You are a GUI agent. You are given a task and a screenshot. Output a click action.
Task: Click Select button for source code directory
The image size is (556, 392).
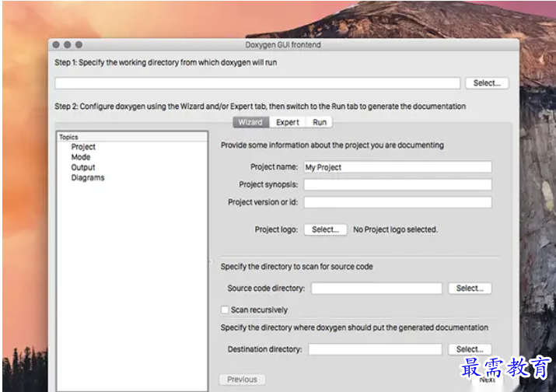coord(470,289)
